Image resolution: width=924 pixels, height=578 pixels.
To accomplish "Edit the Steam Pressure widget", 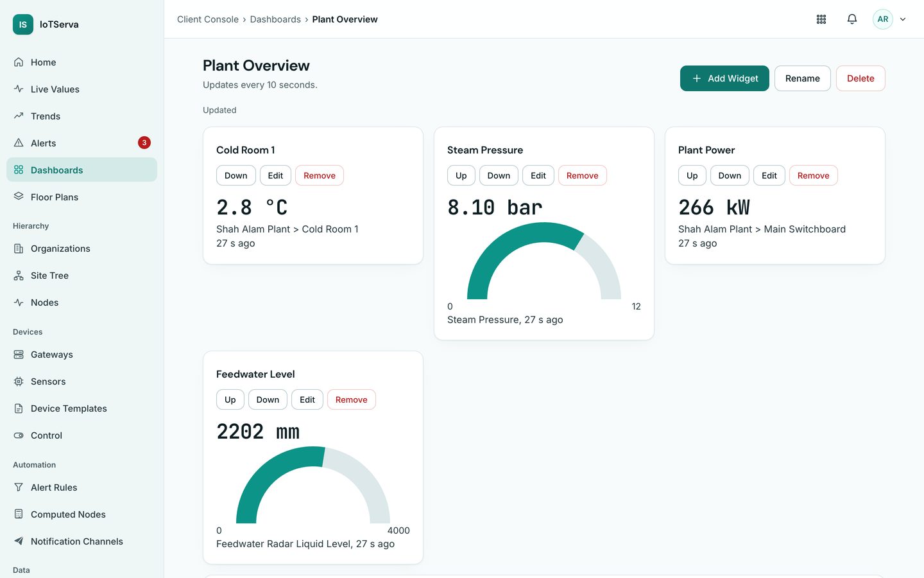I will [538, 175].
